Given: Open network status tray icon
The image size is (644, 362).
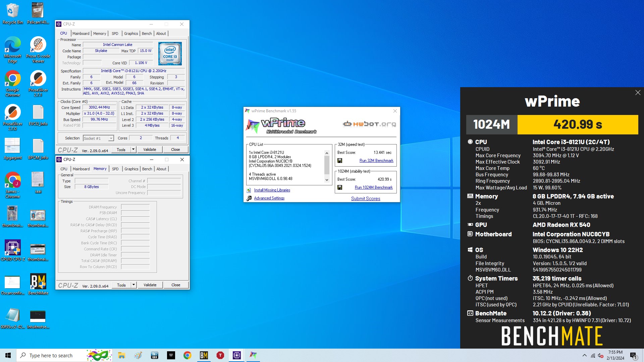Looking at the screenshot, I should [x=593, y=355].
